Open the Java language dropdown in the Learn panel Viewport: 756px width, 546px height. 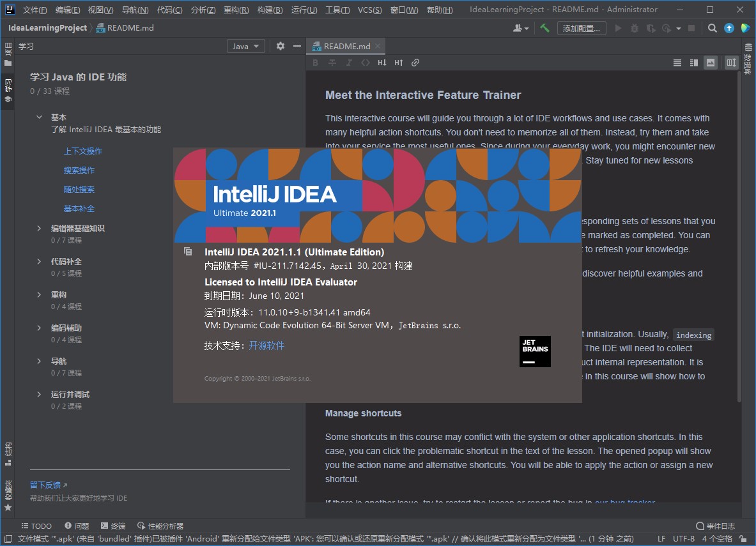tap(245, 46)
